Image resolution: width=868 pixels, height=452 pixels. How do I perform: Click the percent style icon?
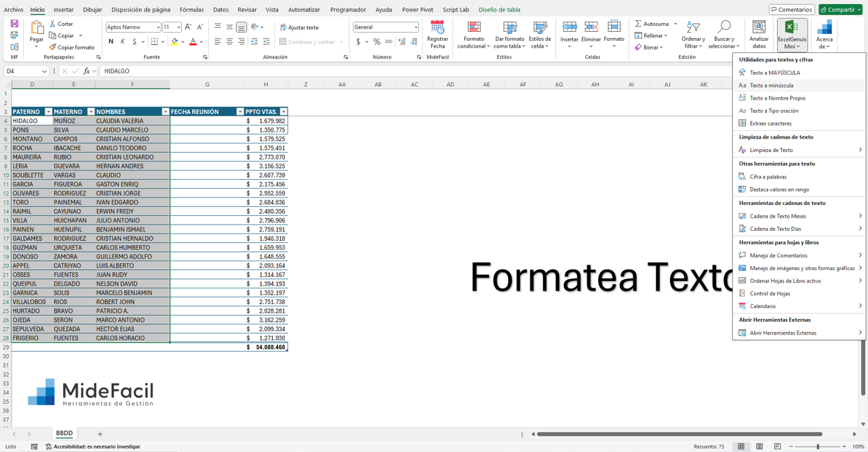pos(377,41)
